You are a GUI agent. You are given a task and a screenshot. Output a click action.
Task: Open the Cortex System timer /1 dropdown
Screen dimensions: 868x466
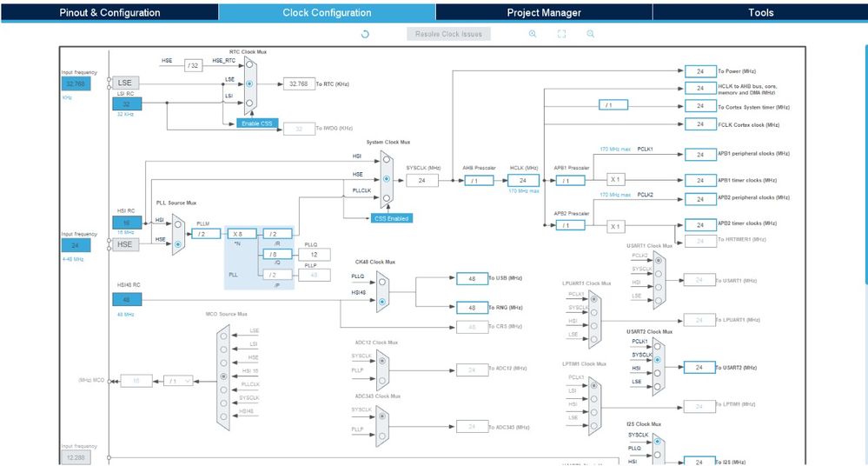[x=613, y=104]
